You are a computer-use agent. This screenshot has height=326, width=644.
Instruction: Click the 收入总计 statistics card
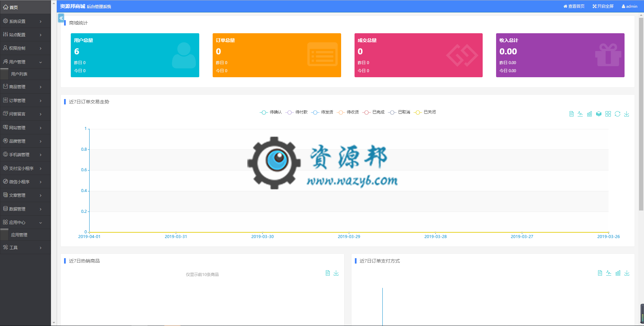560,55
